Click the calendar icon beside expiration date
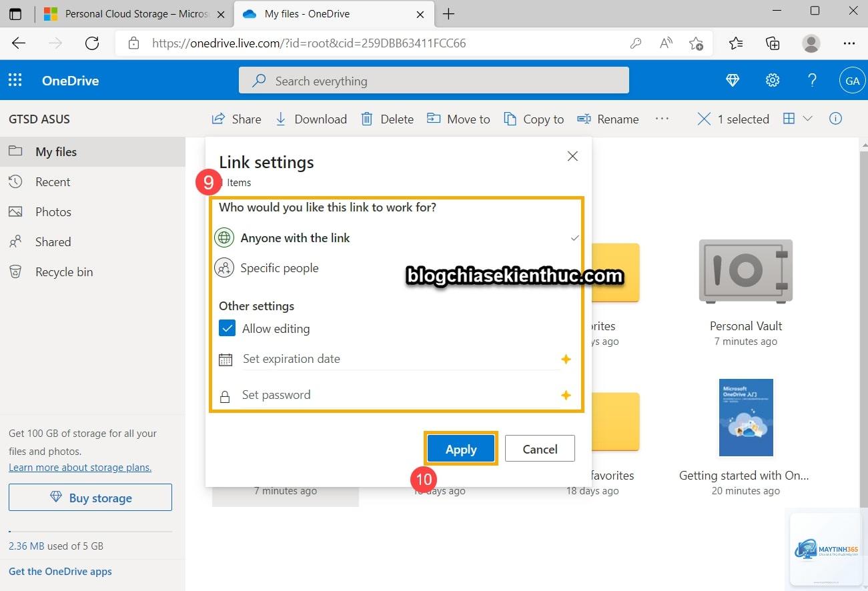 coord(226,360)
